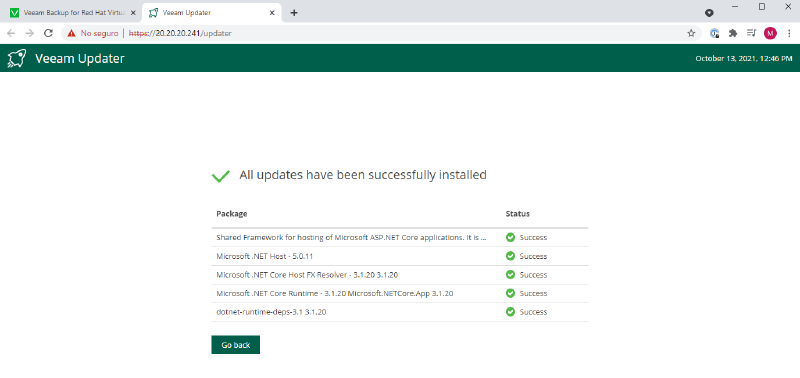Close the Veeam Updater tab

pyautogui.click(x=273, y=13)
